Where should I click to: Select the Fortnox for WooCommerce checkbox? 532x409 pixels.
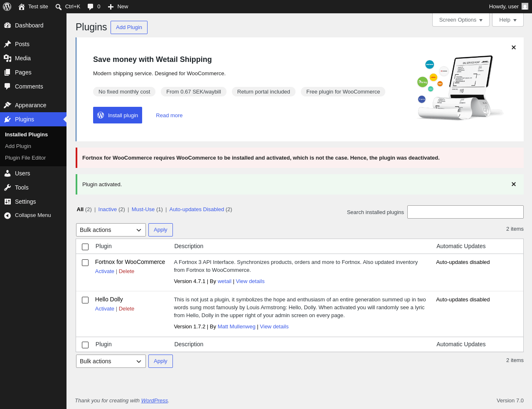click(85, 263)
